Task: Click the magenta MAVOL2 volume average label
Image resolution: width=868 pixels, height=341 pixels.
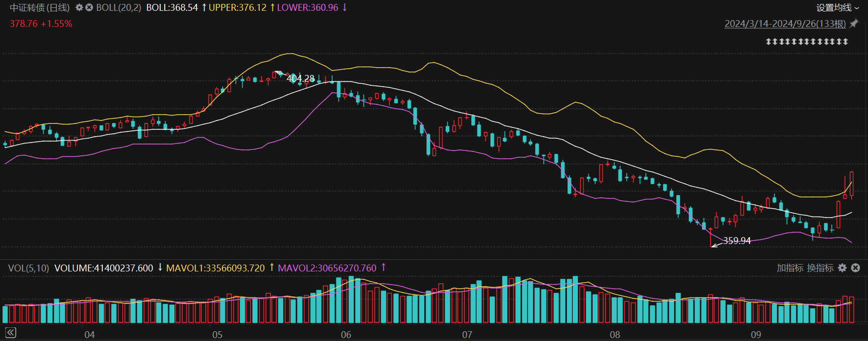Action: coord(327,268)
